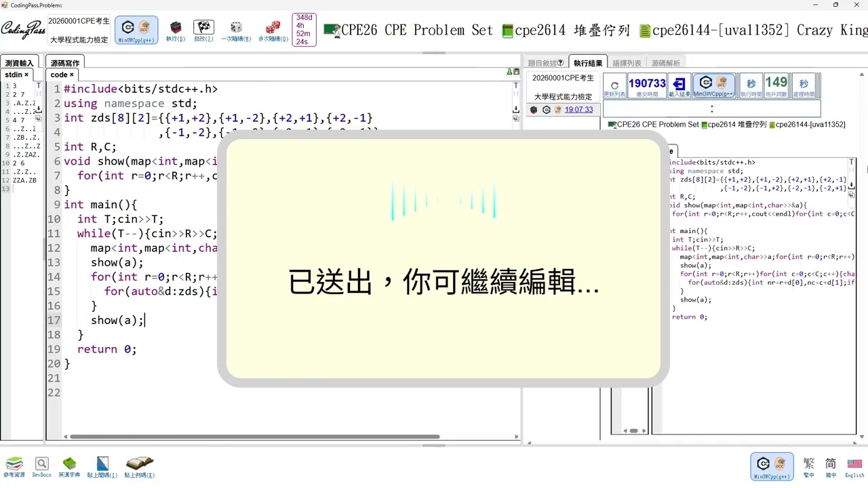Switch to the 測資輸入 tab
868x488 pixels.
[19, 63]
